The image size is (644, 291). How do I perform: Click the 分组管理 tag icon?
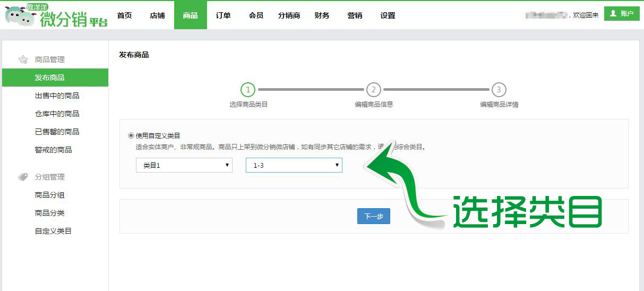tap(23, 177)
